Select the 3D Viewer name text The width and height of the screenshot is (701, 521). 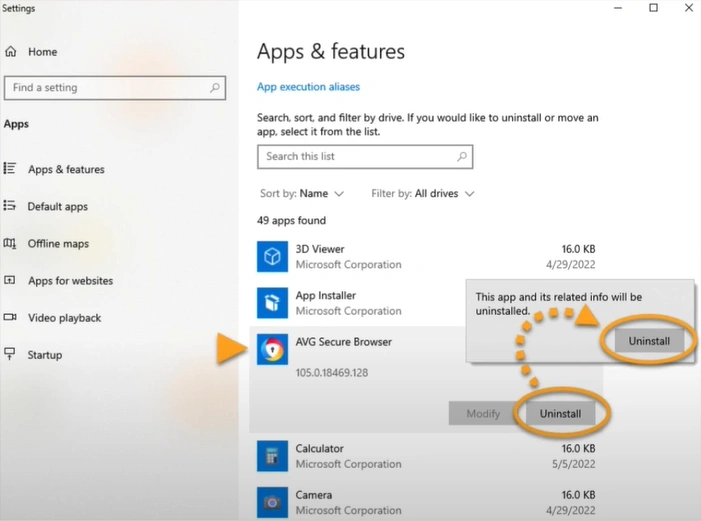pyautogui.click(x=320, y=249)
